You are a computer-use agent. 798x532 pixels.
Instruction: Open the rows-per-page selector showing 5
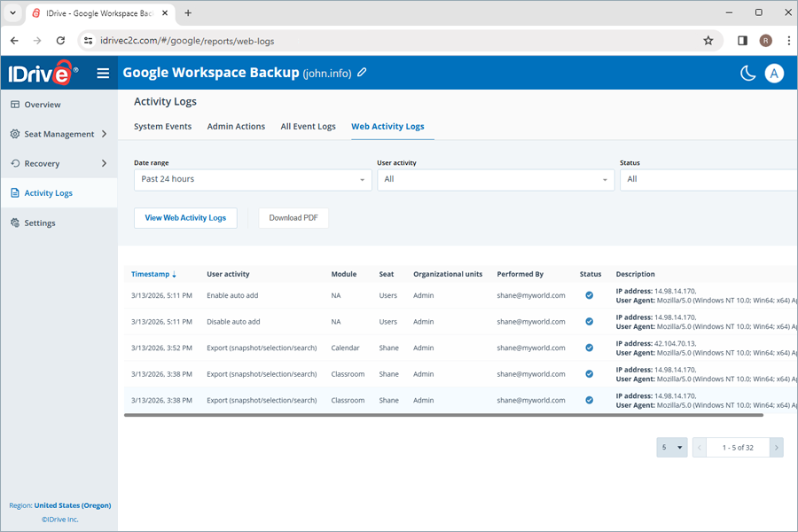point(671,447)
